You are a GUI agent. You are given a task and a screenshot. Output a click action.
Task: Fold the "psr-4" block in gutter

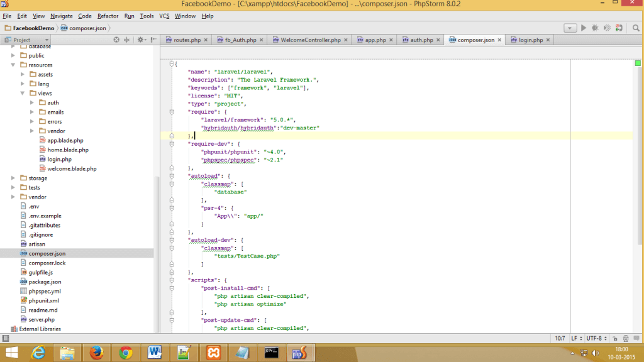tap(172, 207)
